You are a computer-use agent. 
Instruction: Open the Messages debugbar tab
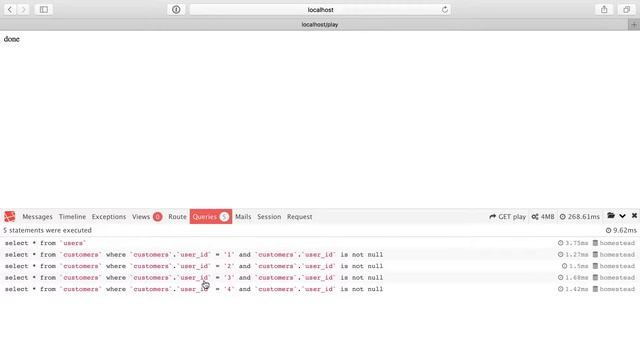[38, 217]
